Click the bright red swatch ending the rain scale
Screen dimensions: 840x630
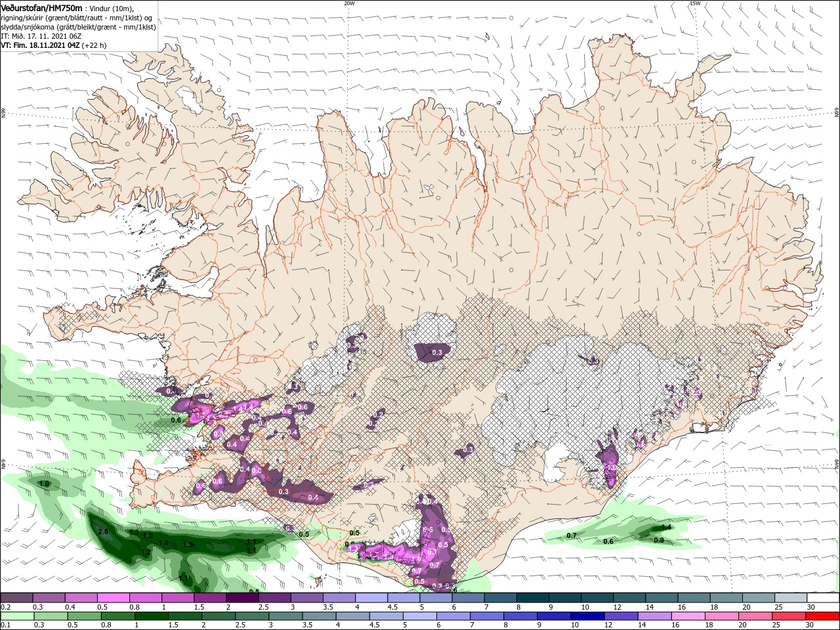(824, 616)
